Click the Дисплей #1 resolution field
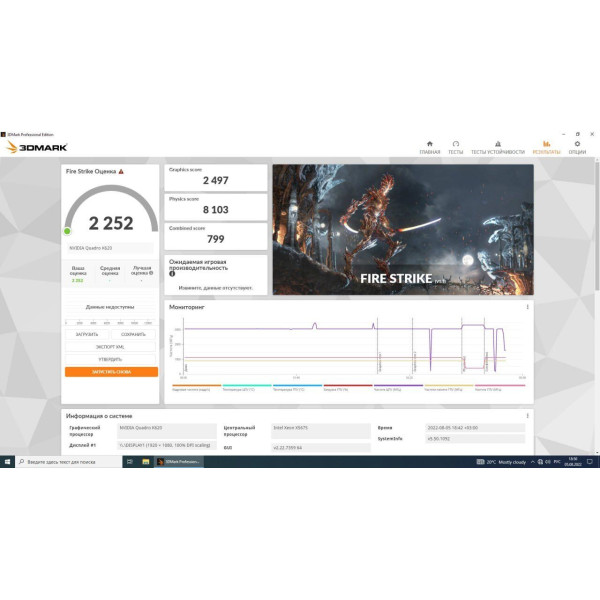Viewport: 600px width, 600px height. (166, 445)
